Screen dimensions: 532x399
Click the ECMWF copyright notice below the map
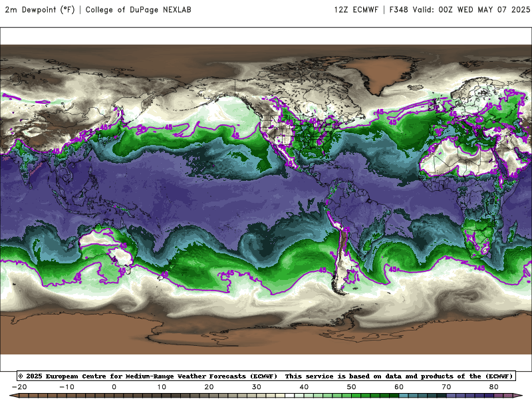pos(267,376)
